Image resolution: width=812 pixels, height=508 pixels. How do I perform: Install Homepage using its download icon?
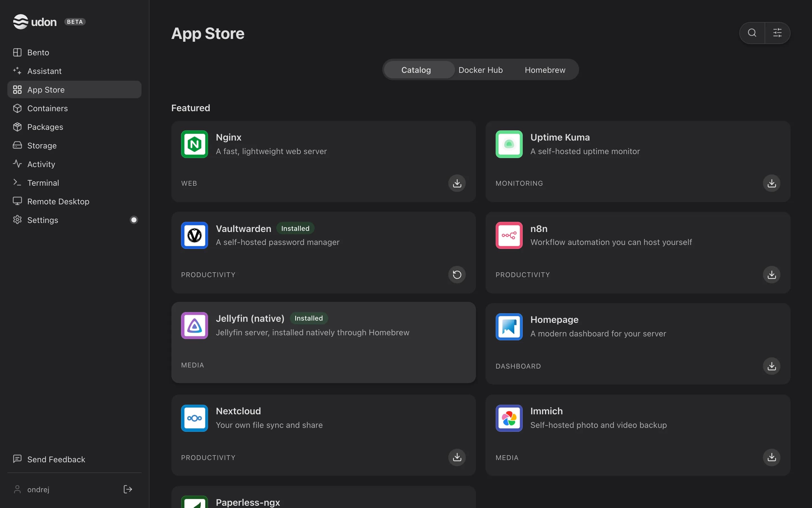pos(771,366)
